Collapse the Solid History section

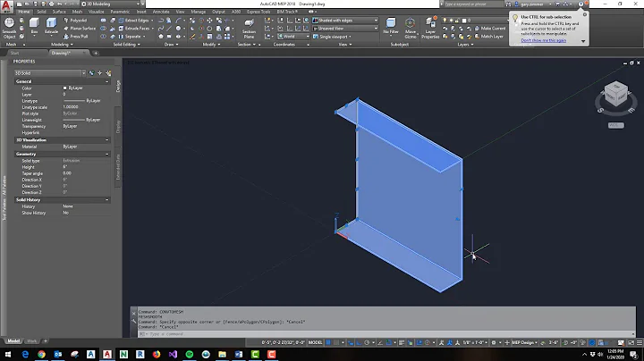(x=106, y=199)
